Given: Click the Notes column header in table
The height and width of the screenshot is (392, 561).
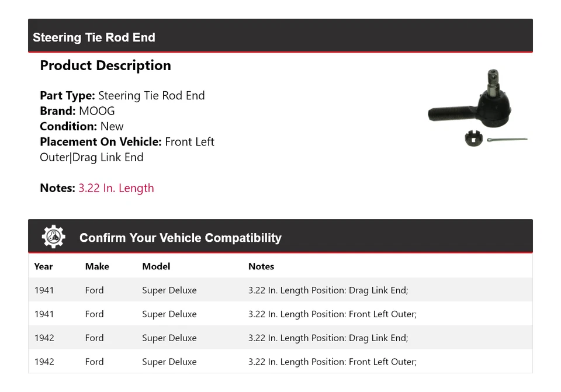Looking at the screenshot, I should (261, 266).
